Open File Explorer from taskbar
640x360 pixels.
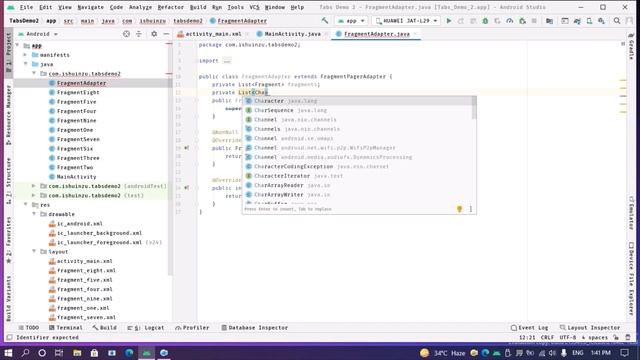(x=77, y=353)
